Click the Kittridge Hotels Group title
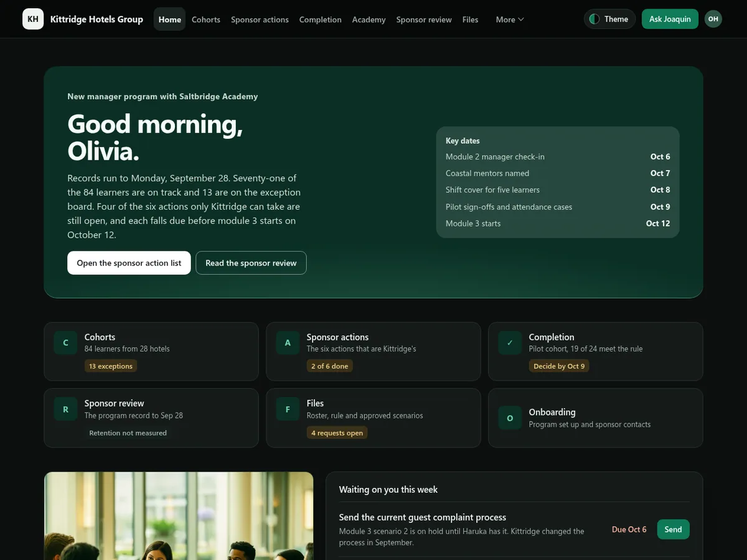This screenshot has height=560, width=747. 96,19
